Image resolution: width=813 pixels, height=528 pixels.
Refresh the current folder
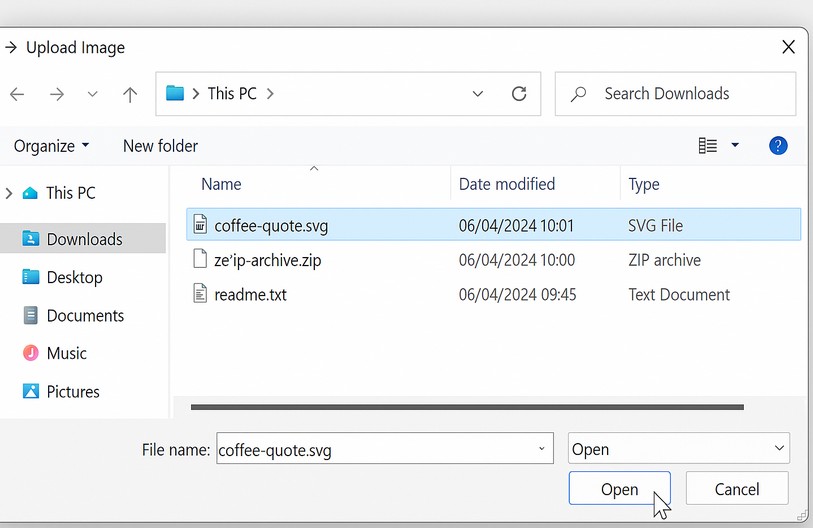(519, 94)
